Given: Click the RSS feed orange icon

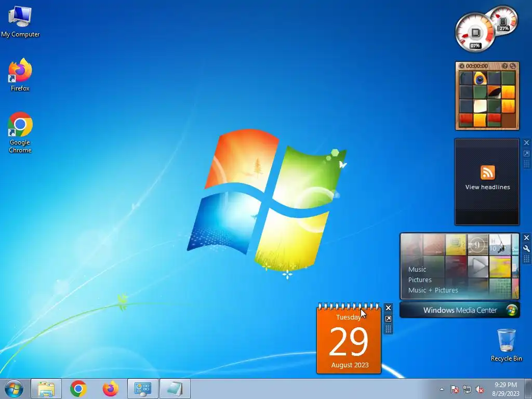Looking at the screenshot, I should tap(487, 172).
